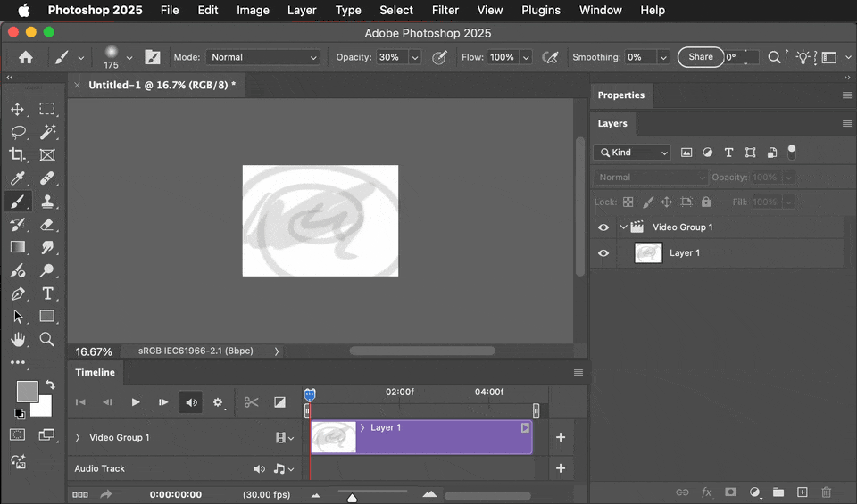Select the Eraser tool
The width and height of the screenshot is (857, 504).
pos(47,225)
